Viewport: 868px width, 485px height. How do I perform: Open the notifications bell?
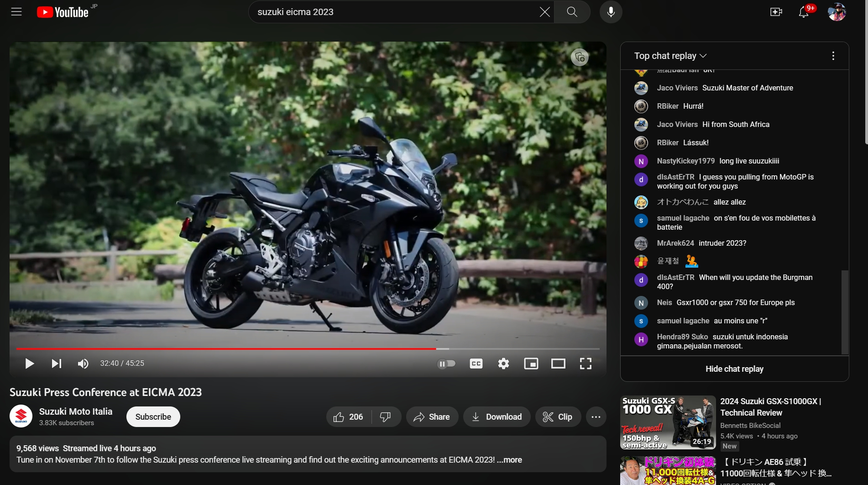(804, 12)
